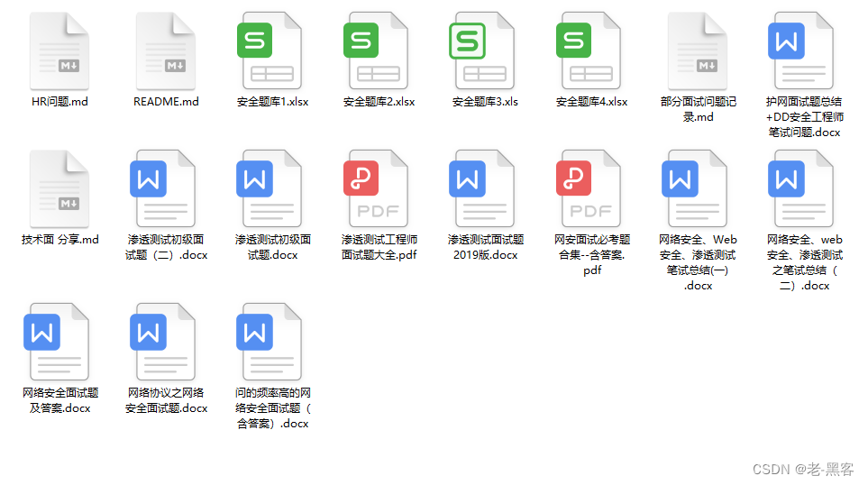The width and height of the screenshot is (868, 485).
Task: Click the label 护网面试题总结+DD安全工程师笔试问题.docx
Action: (x=804, y=117)
